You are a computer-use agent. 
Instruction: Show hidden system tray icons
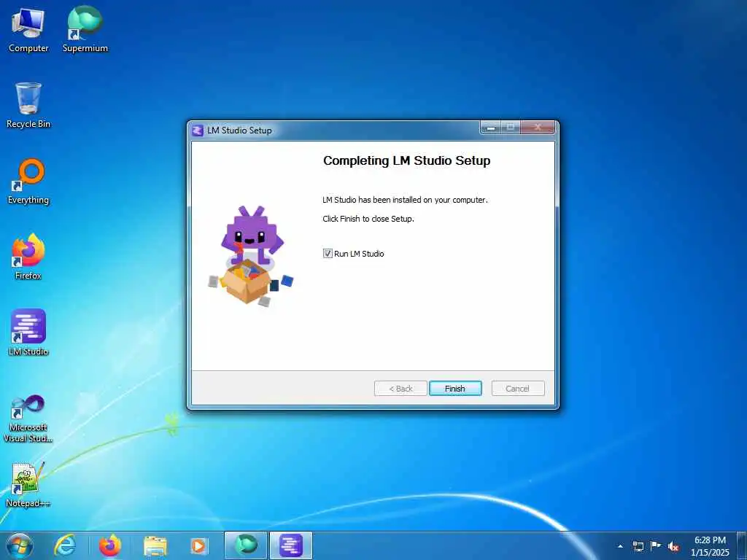620,546
